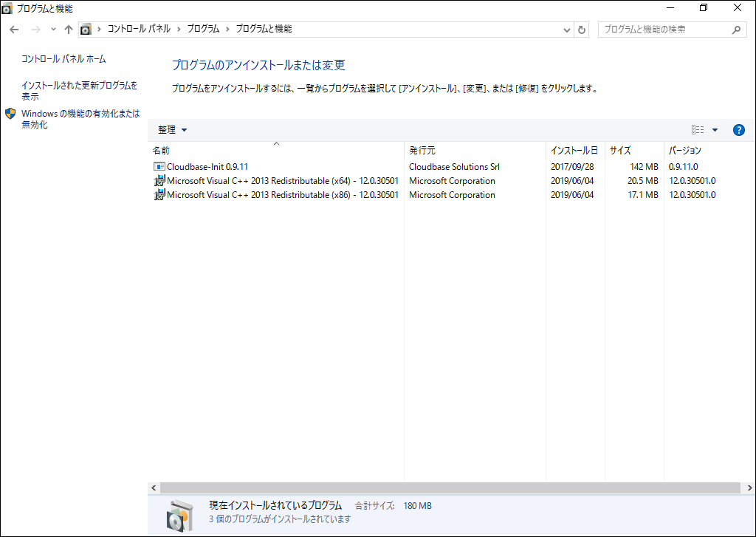Screen dimensions: 756x537
Task: Go back with the left arrow button
Action: [14, 30]
